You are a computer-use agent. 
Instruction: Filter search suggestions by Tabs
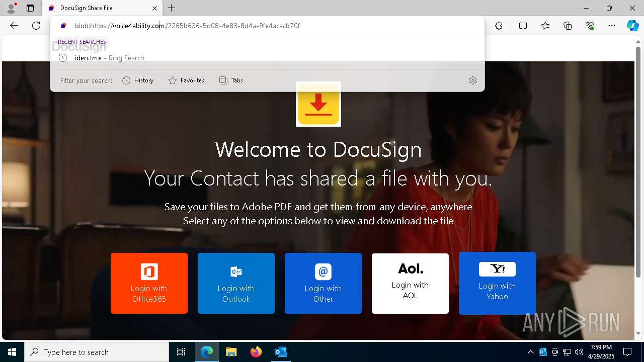(x=231, y=80)
